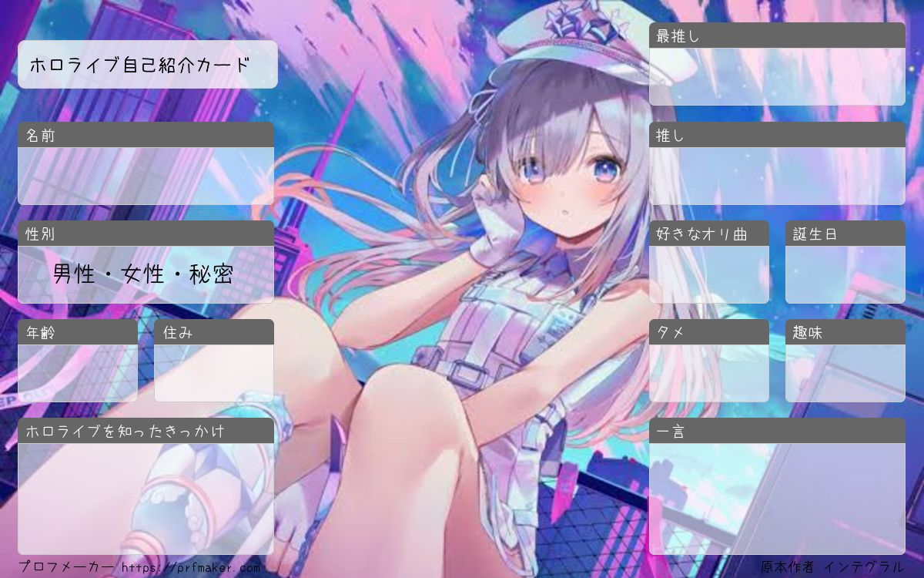Image resolution: width=924 pixels, height=578 pixels.
Task: Click the 年齢 header label
Action: point(40,332)
